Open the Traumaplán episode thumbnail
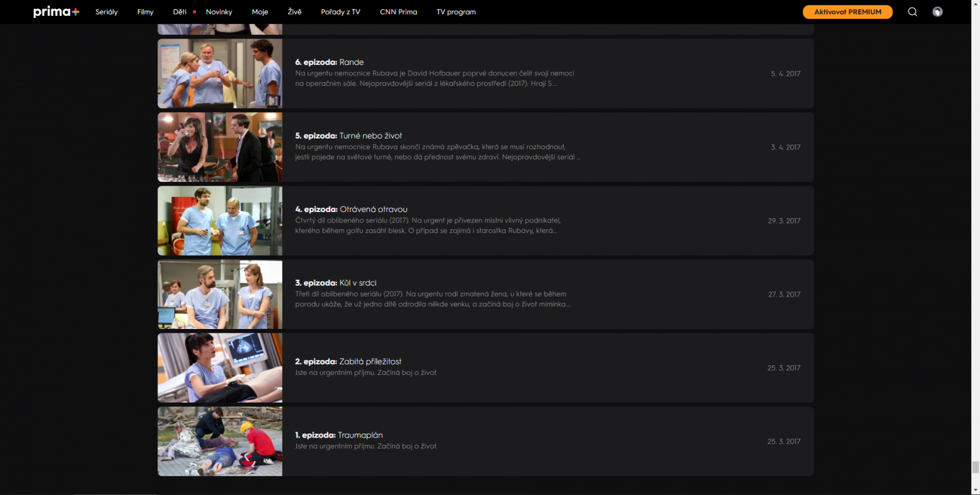 (x=220, y=441)
